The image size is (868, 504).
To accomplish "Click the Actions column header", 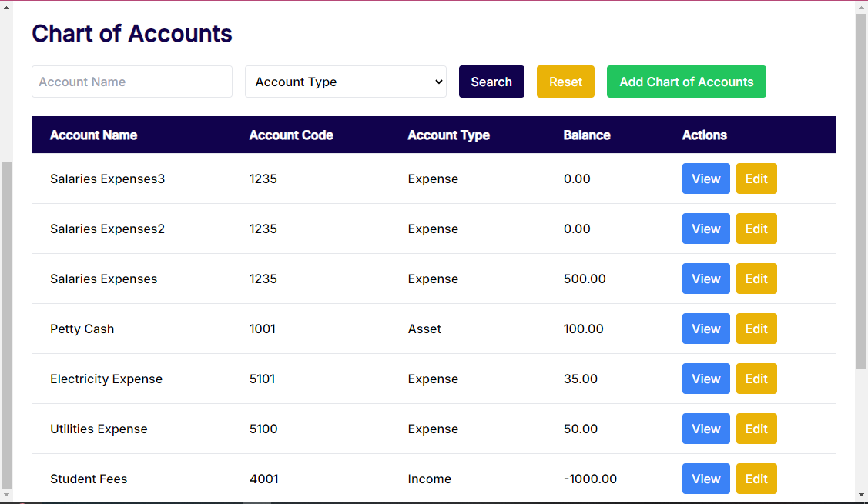I will click(704, 135).
